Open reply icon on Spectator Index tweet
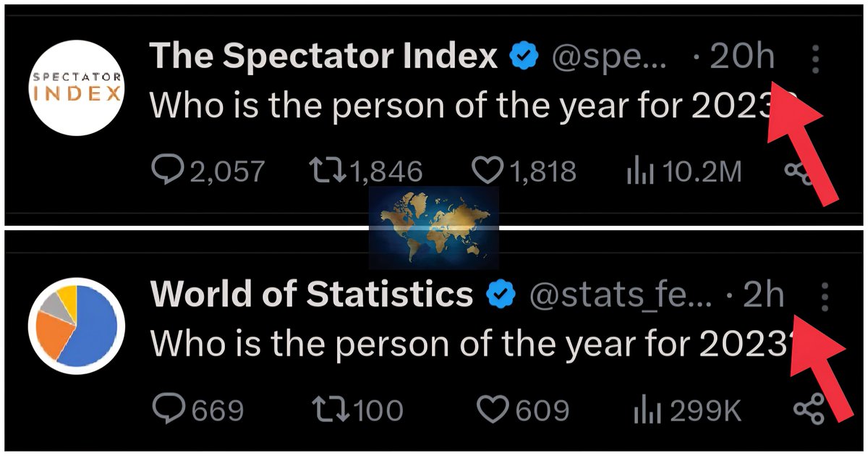868x456 pixels. tap(167, 171)
